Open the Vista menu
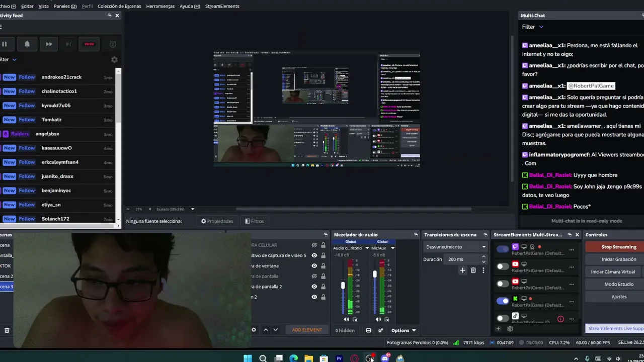The width and height of the screenshot is (644, 362). [x=44, y=6]
